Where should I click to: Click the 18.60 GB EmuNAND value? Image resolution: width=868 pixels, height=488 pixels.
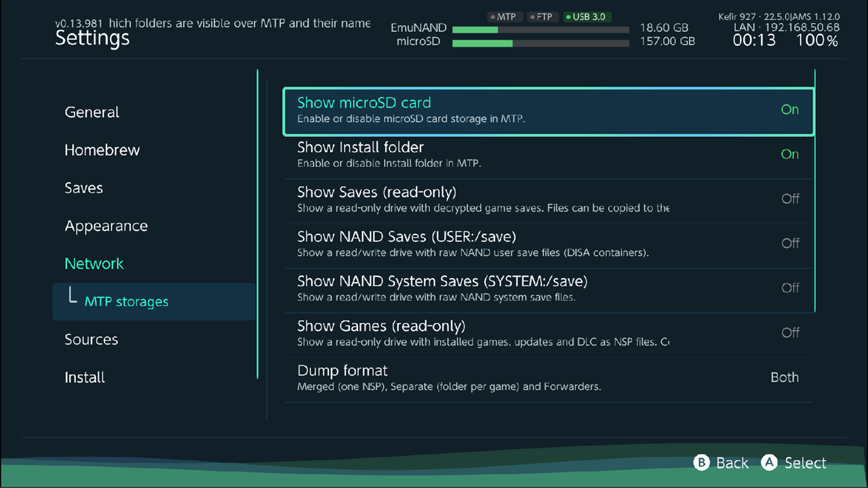click(x=664, y=28)
